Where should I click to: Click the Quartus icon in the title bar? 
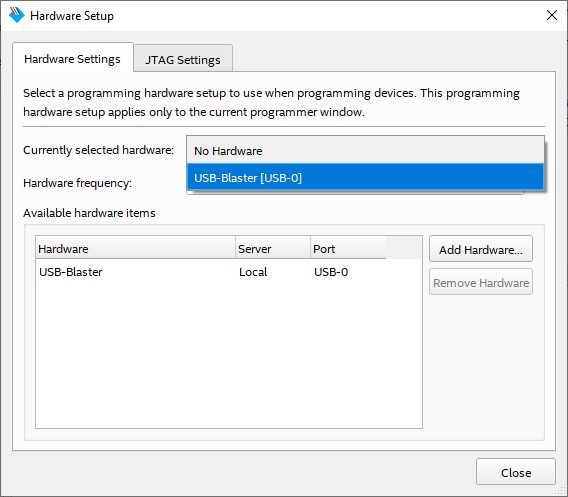tap(16, 15)
